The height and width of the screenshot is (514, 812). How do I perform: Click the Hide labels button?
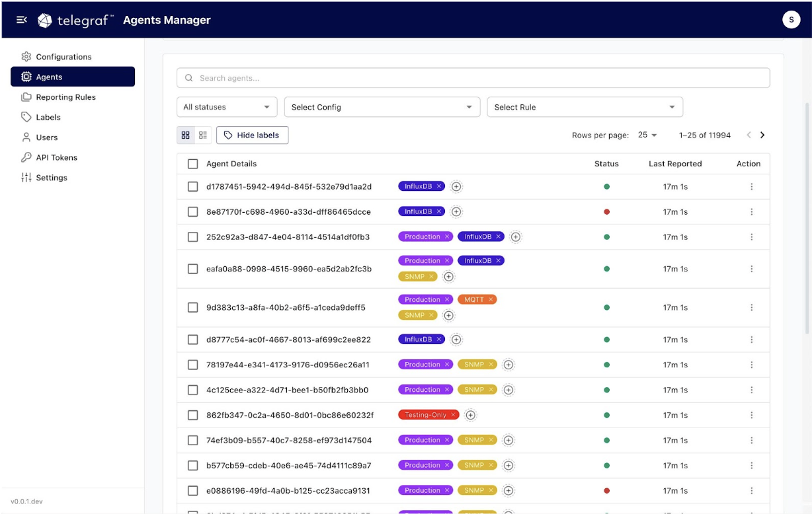[252, 135]
